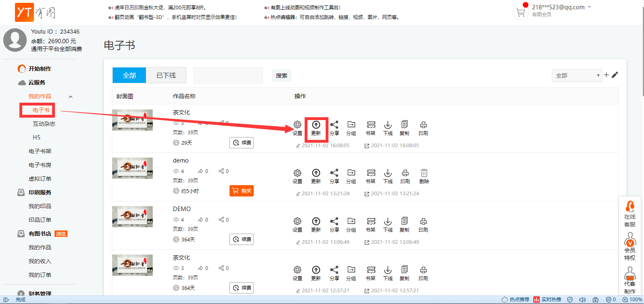Click the orange 购买 button for demo
This screenshot has width=644, height=304.
pyautogui.click(x=242, y=191)
